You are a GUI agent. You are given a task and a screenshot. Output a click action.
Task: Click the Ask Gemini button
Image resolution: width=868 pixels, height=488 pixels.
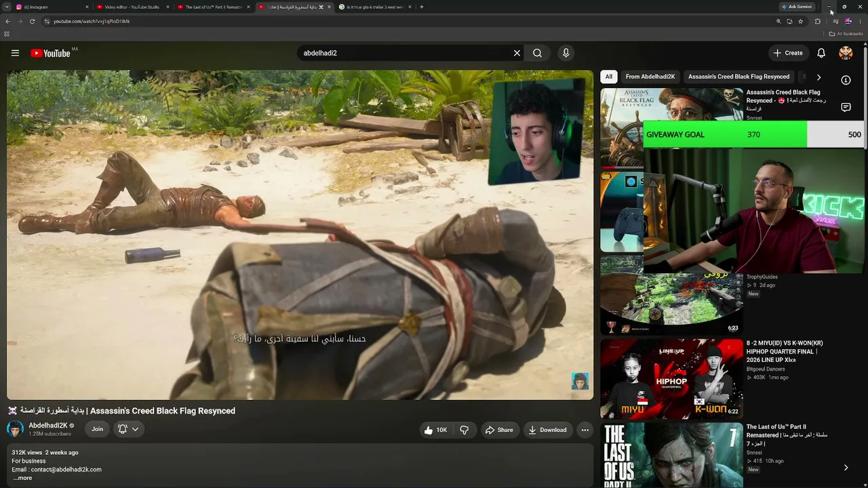797,7
